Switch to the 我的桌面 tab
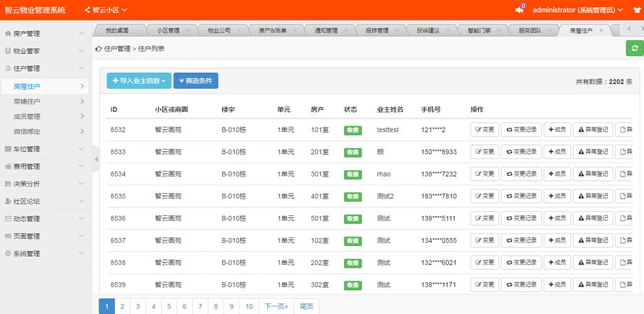The height and width of the screenshot is (314, 644). tap(117, 30)
